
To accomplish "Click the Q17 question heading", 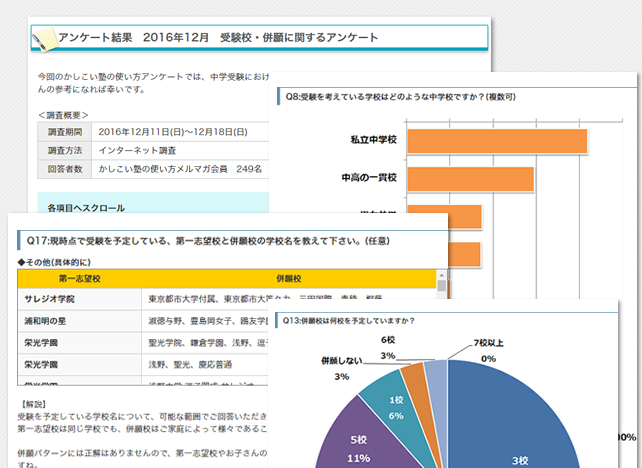I will [x=208, y=241].
